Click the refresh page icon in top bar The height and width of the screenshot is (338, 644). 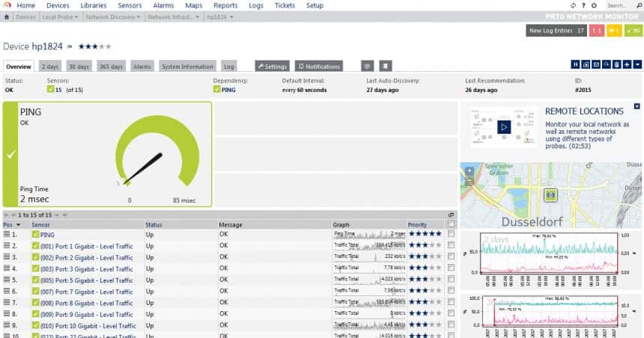pos(574,5)
